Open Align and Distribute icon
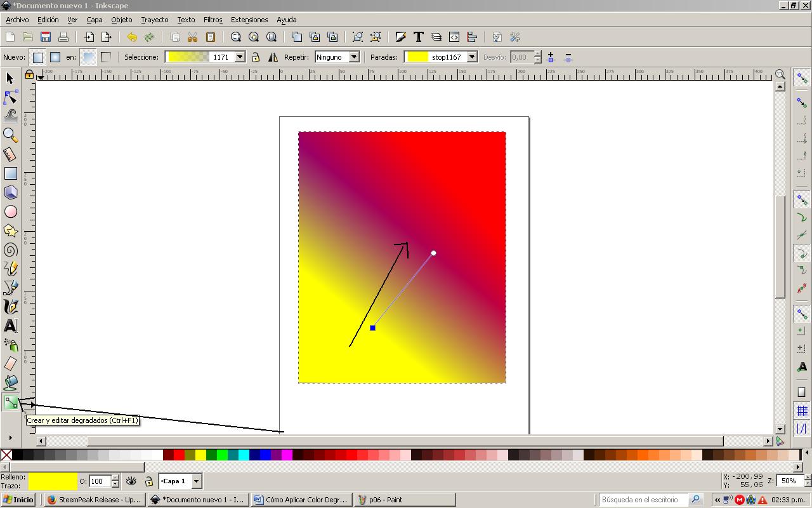The height and width of the screenshot is (508, 812). [x=471, y=37]
